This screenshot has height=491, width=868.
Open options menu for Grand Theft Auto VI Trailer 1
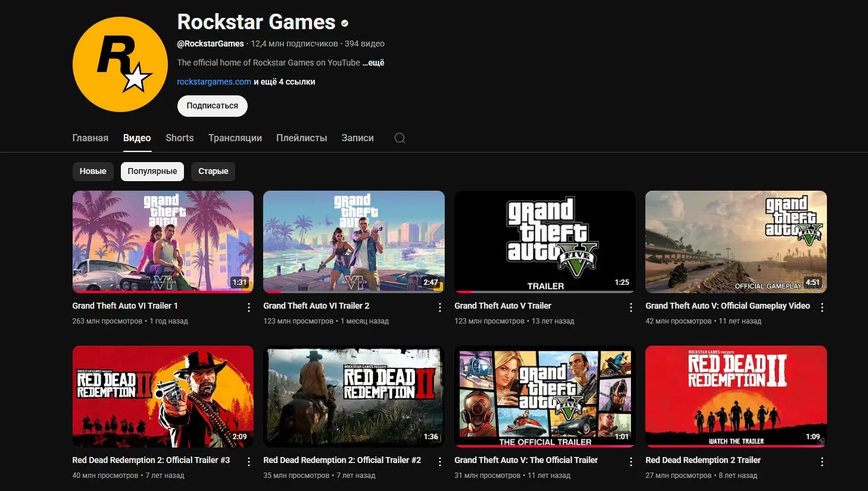pos(249,307)
